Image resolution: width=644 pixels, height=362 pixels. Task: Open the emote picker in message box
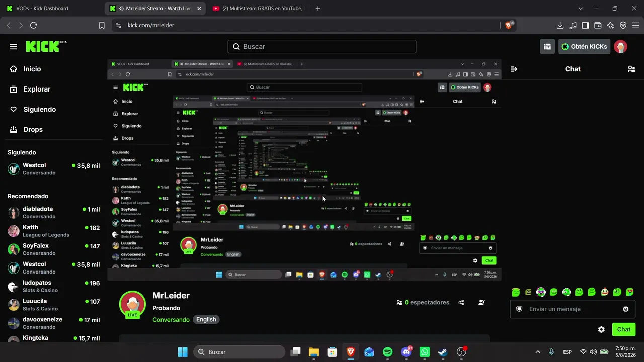[x=626, y=309]
